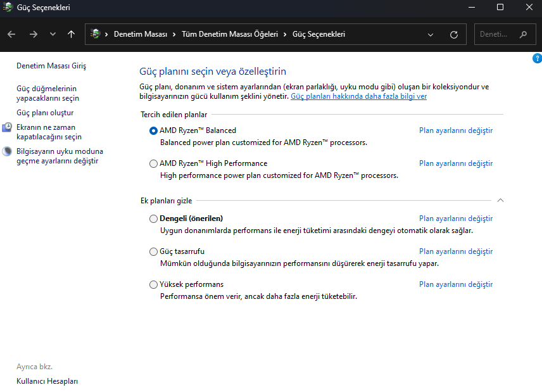Open Ekranın ne zaman kapatılacağını seçin
542x392 pixels.
tap(49, 132)
